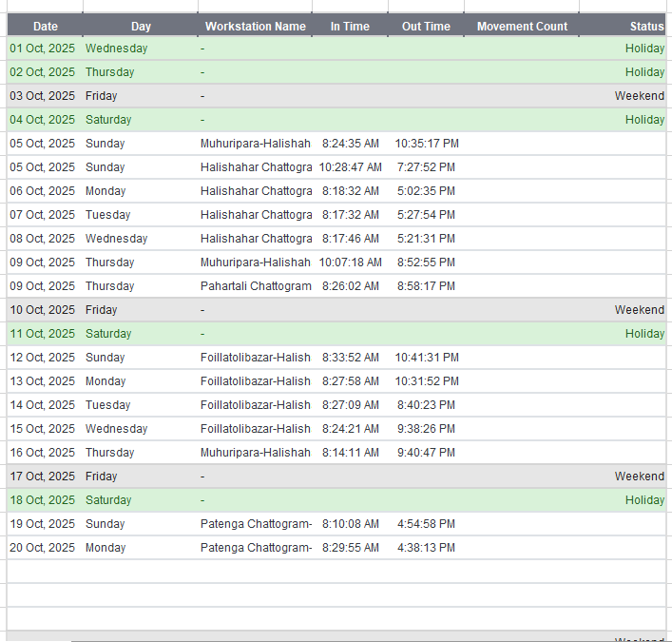Select Wednesday cell in 15 Oct row

[x=116, y=429]
